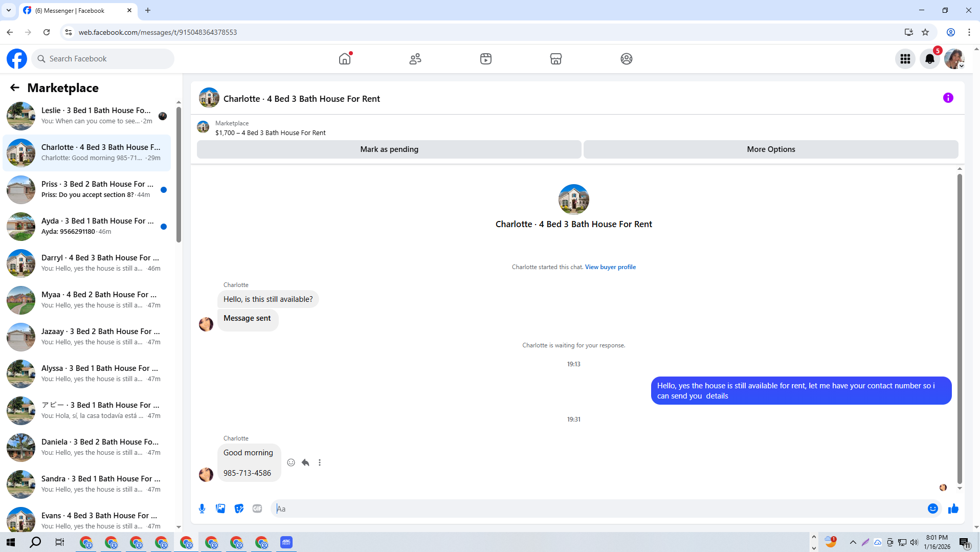The height and width of the screenshot is (552, 980).
Task: Click the browser back button
Action: [x=10, y=32]
